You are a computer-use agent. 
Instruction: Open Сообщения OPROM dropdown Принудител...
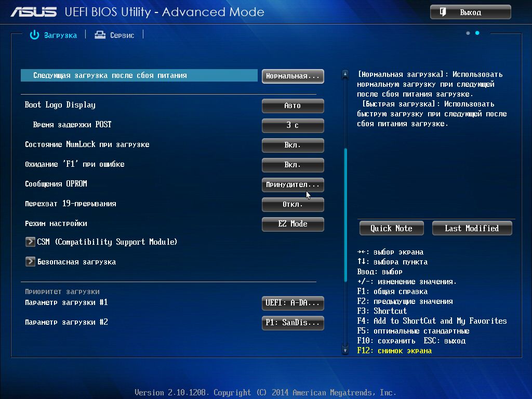[293, 184]
